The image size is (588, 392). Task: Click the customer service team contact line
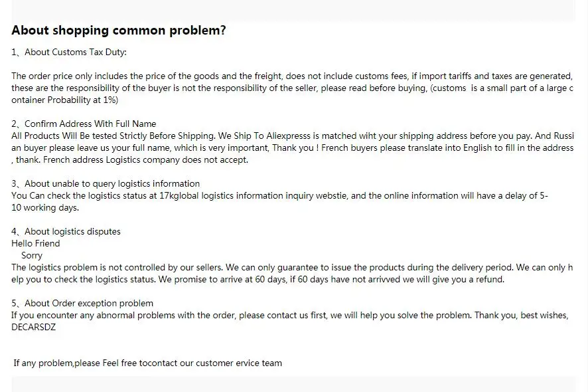pos(148,363)
